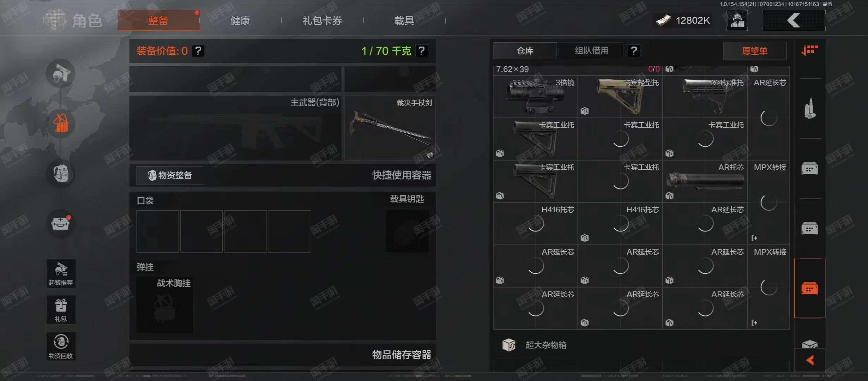868x381 pixels.
Task: Select the ammo bullet category in sidebar
Action: pos(810,108)
